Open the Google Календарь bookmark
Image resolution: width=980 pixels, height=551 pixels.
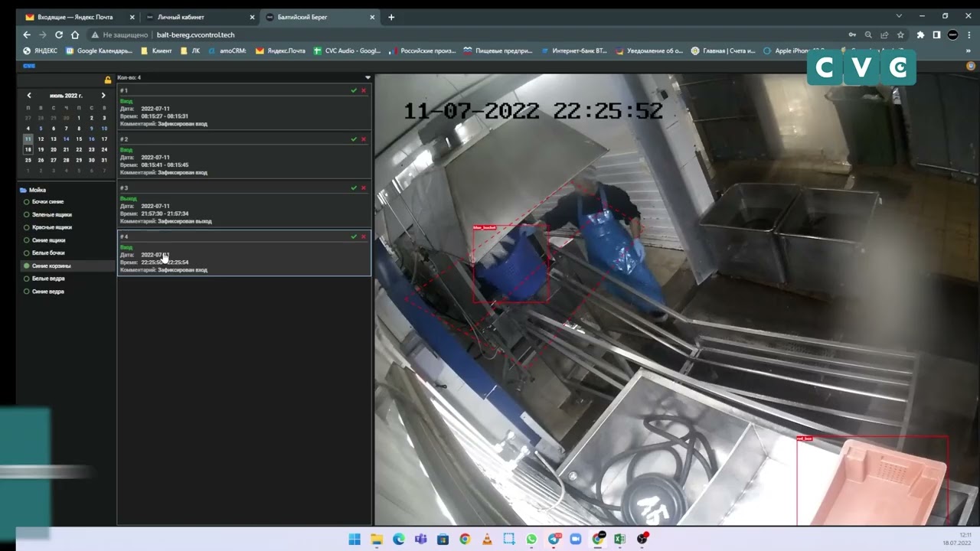100,51
